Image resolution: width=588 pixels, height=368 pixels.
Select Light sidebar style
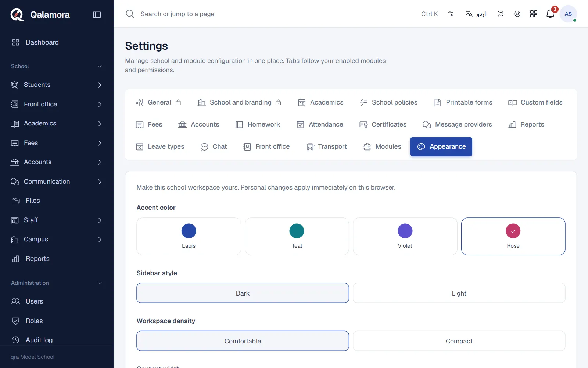click(459, 293)
